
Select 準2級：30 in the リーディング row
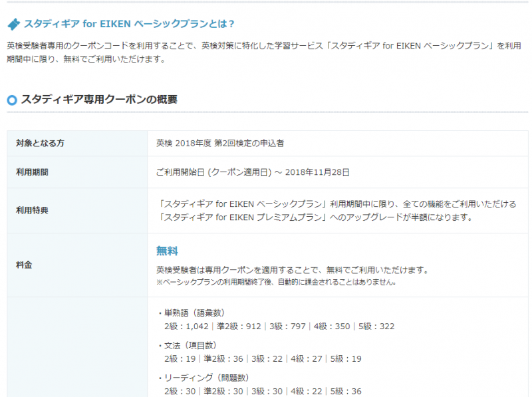click(x=223, y=392)
